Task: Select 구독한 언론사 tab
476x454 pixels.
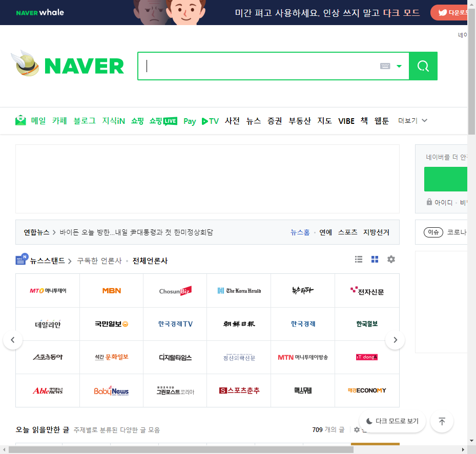Action: (x=99, y=261)
